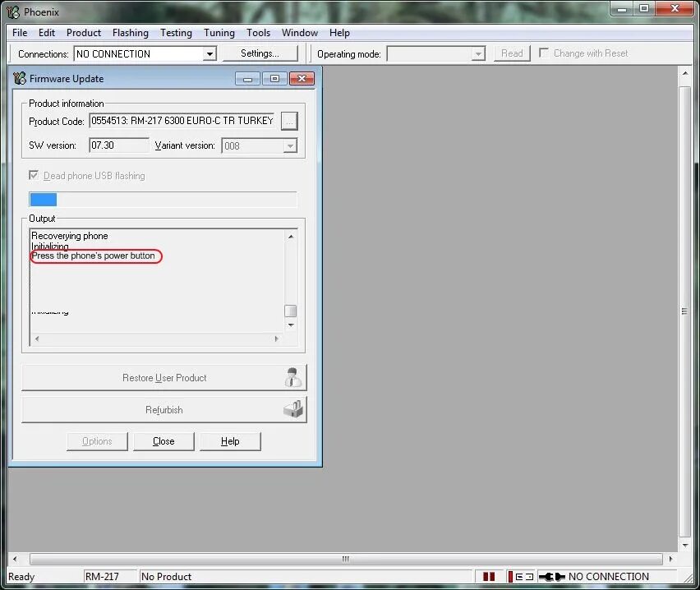Open the Tuning menu
The height and width of the screenshot is (590, 700).
219,33
